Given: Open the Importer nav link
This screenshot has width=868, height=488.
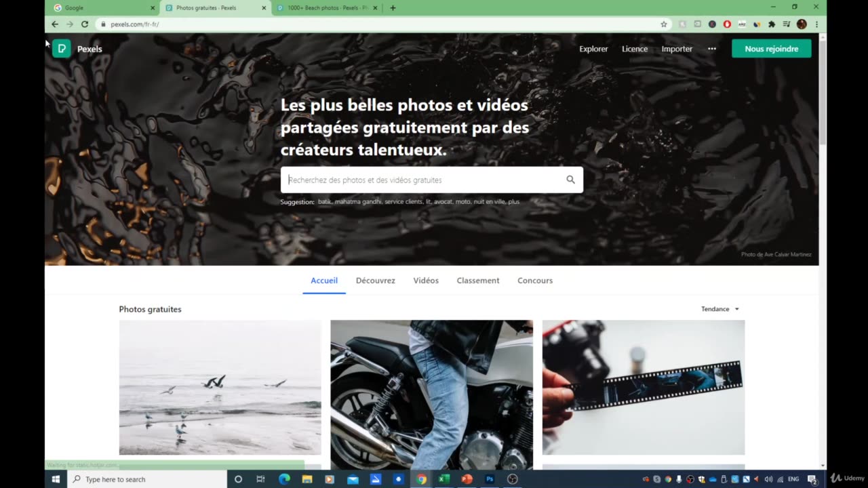Looking at the screenshot, I should click(677, 49).
